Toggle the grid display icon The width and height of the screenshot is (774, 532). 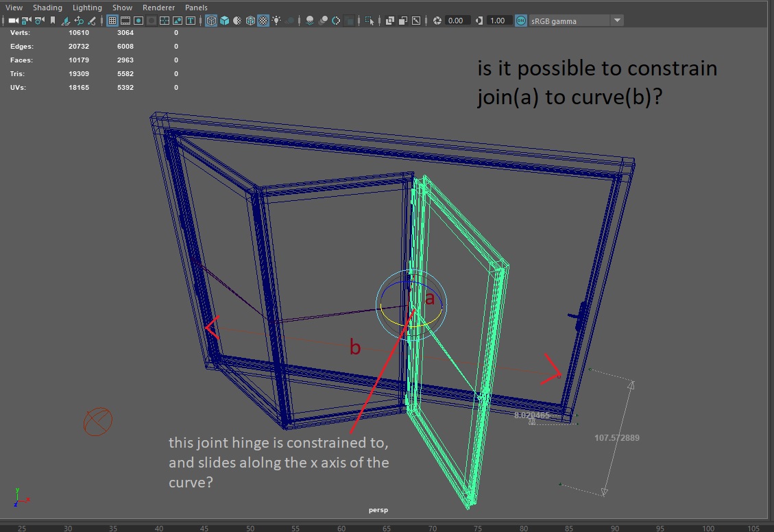[112, 21]
